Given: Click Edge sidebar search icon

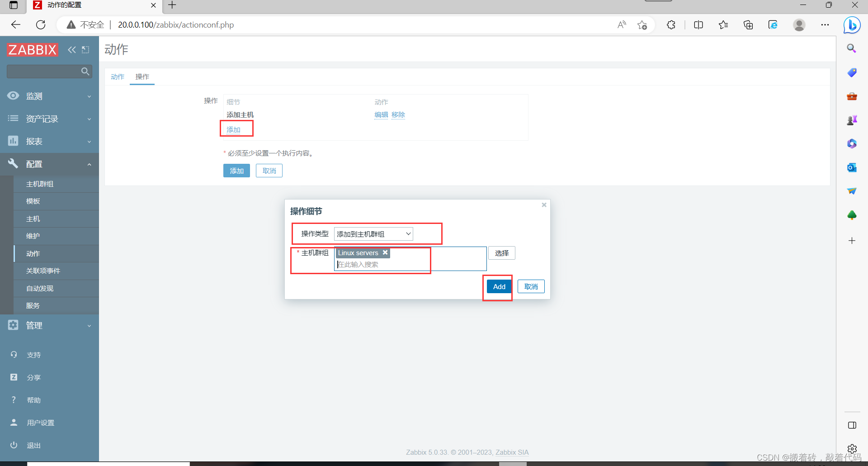Looking at the screenshot, I should click(852, 48).
